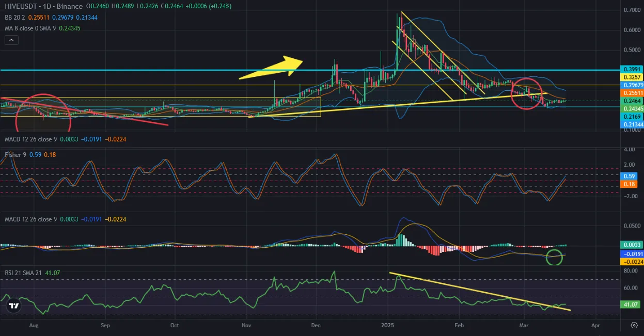Click the RSI 41.07 value label

631,305
